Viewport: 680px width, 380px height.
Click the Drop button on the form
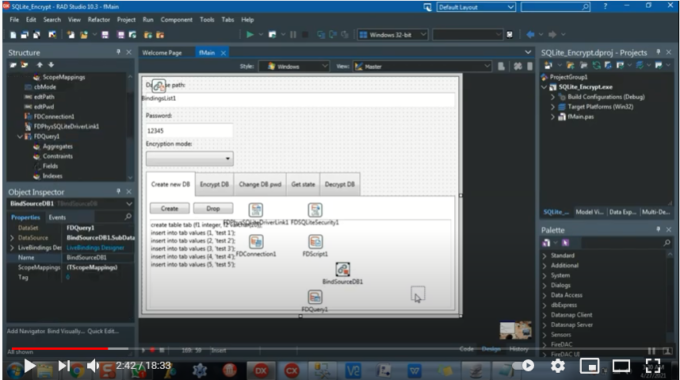tap(213, 209)
